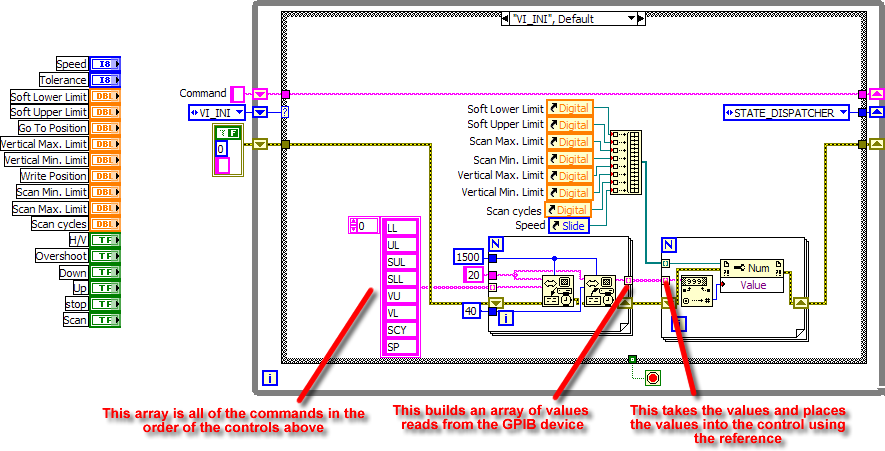Click the H/V boolean TF terminal

(x=105, y=240)
